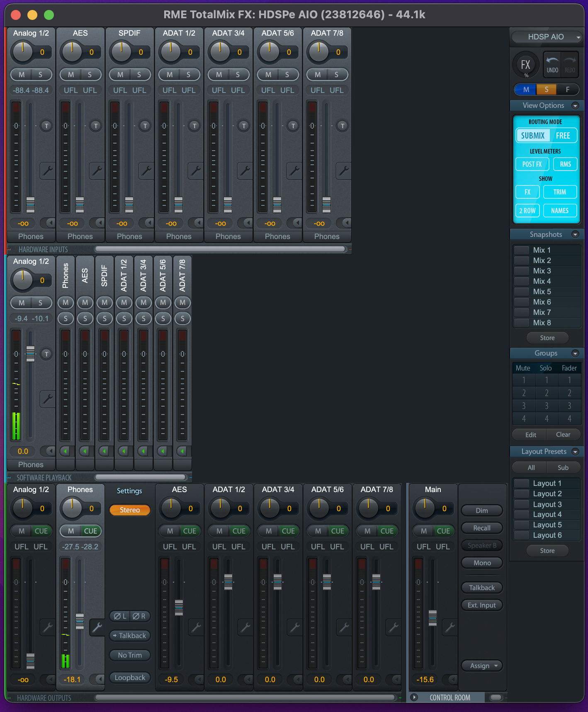This screenshot has height=712, width=588.
Task: Enable CUE on Phones hardware output
Action: click(90, 531)
